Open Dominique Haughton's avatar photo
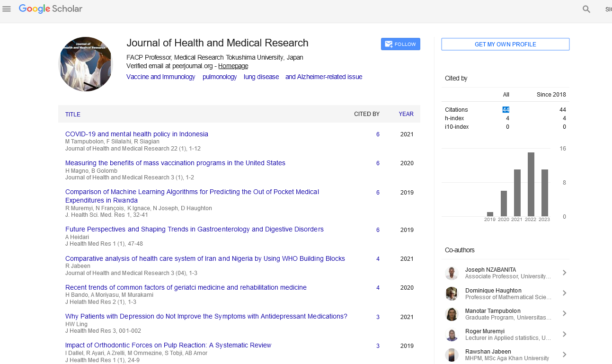The width and height of the screenshot is (612, 364). [452, 294]
